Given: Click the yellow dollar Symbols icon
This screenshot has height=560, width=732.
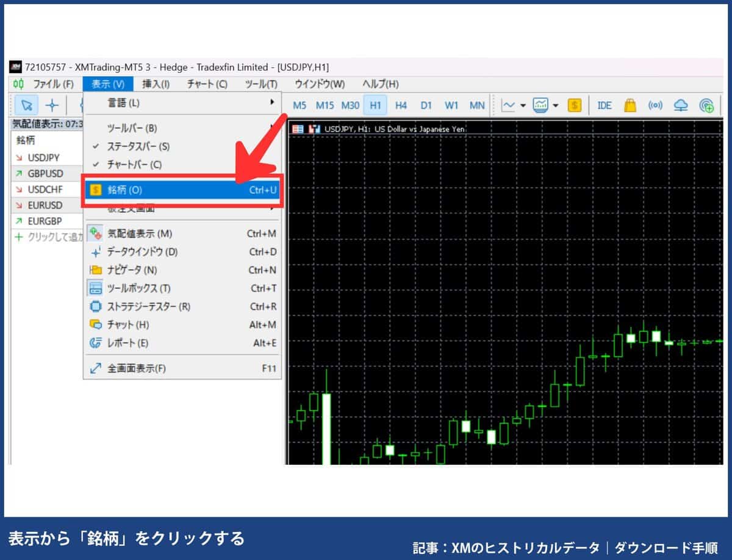Looking at the screenshot, I should [574, 105].
